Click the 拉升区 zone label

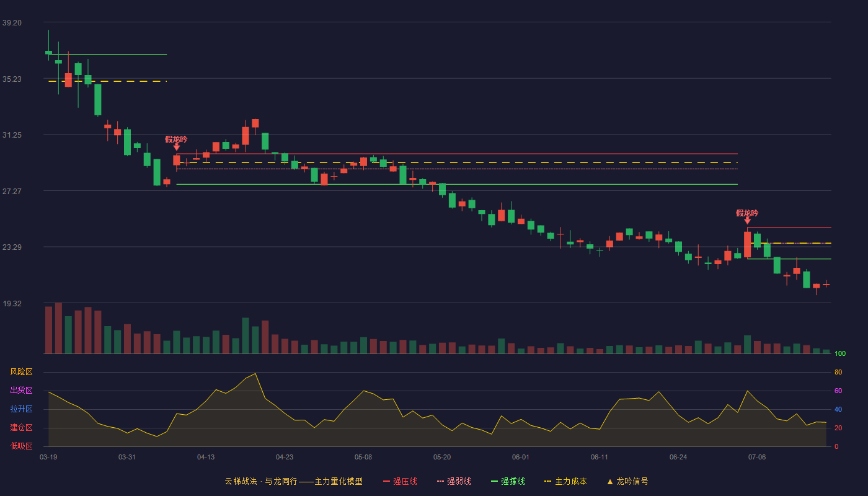(x=21, y=409)
